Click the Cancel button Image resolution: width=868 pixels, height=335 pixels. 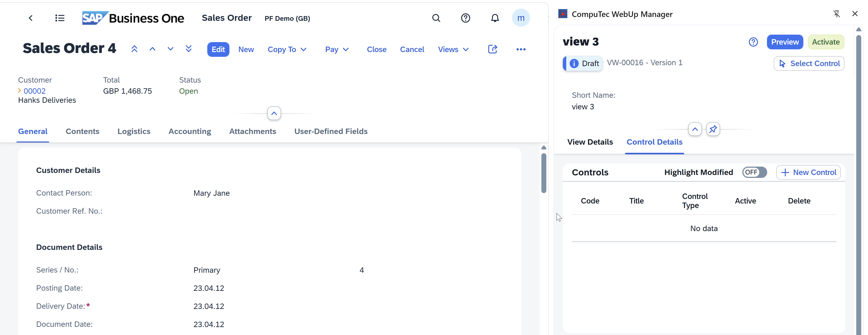point(412,50)
